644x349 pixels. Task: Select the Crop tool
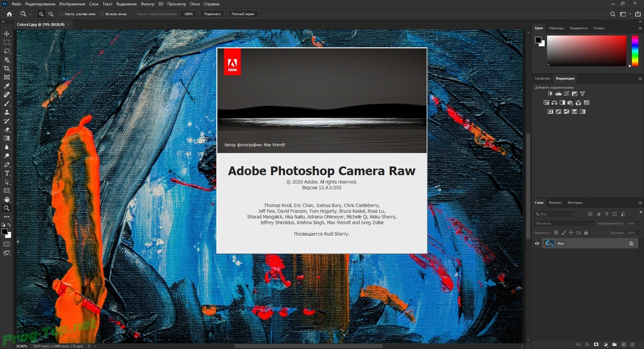point(7,69)
